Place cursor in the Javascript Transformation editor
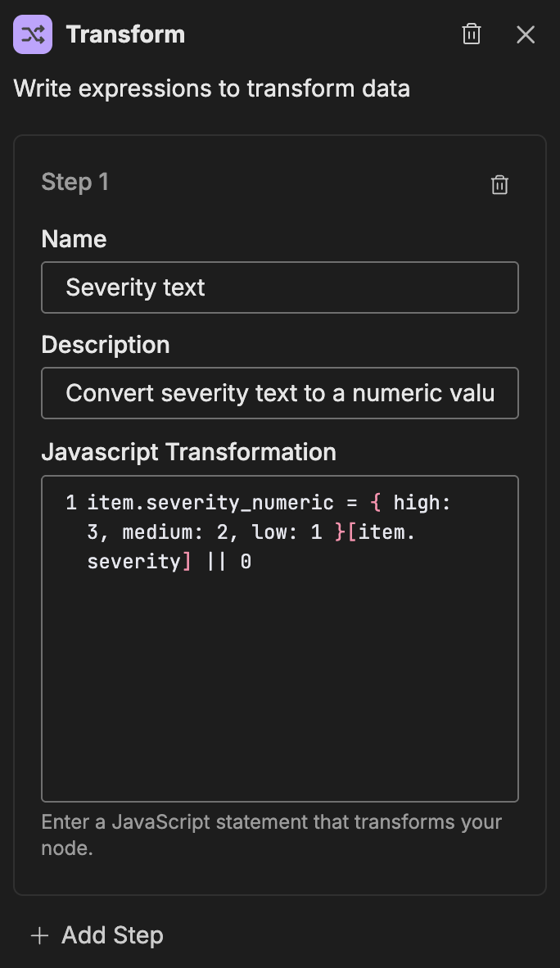The height and width of the screenshot is (968, 560). [280, 655]
